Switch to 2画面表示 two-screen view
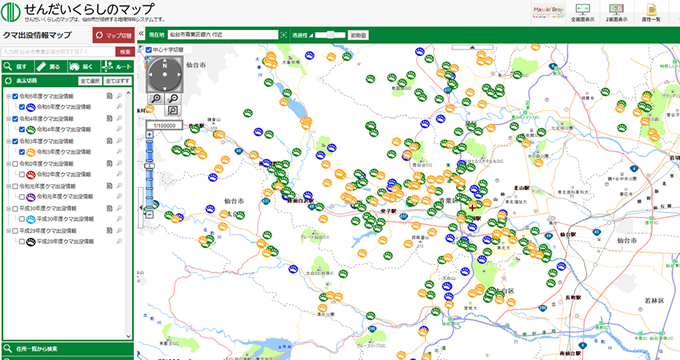 point(616,13)
